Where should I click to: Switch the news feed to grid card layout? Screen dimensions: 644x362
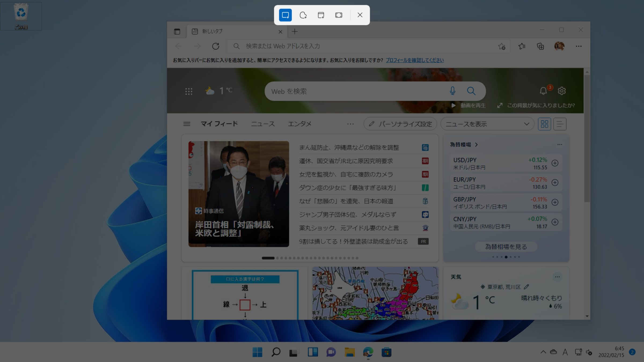pos(544,124)
